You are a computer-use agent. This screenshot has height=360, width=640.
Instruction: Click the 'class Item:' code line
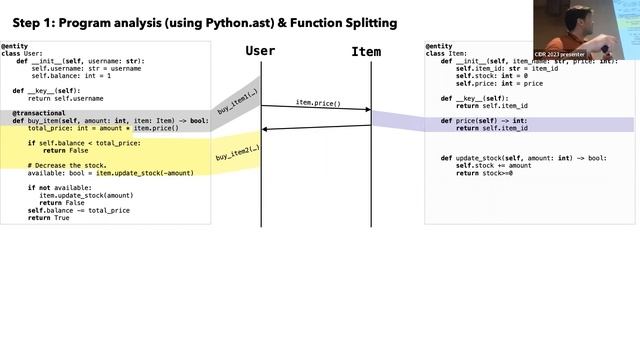pyautogui.click(x=446, y=53)
